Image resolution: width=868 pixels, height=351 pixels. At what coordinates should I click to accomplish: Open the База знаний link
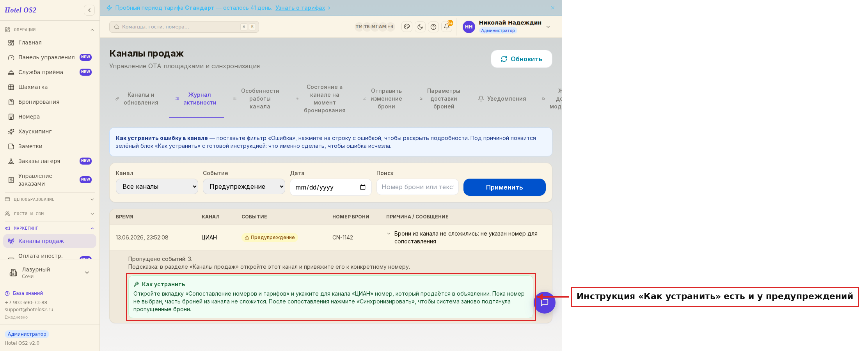[x=28, y=293]
